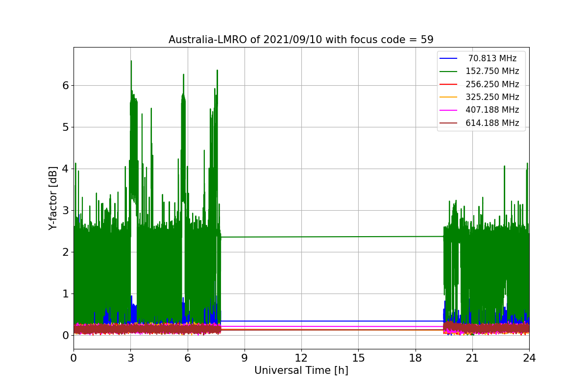Click y-axis tick label 2

(x=65, y=252)
